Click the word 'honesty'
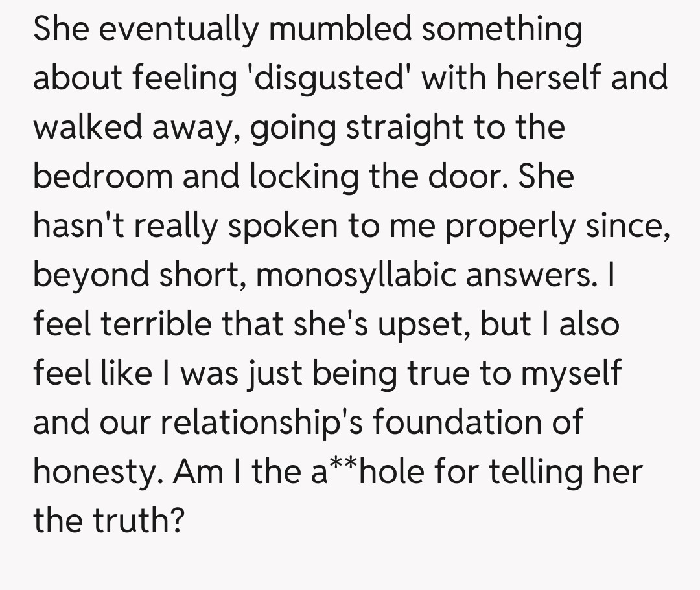This screenshot has height=590, width=700. [97, 472]
